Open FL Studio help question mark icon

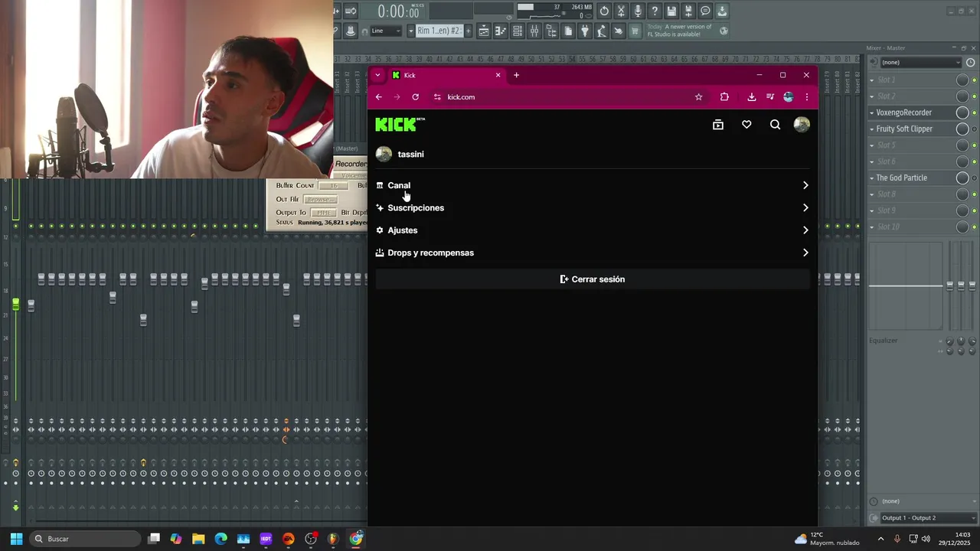655,11
